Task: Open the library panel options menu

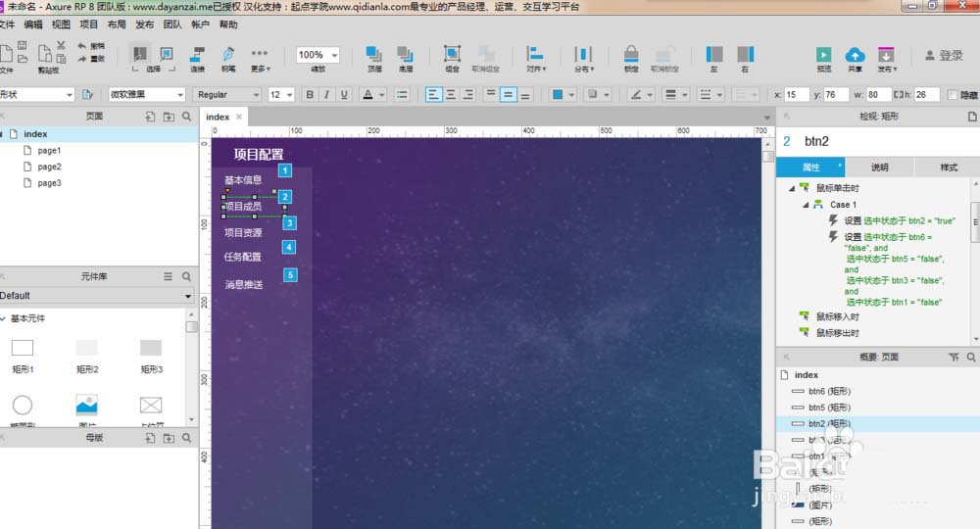Action: coord(169,276)
